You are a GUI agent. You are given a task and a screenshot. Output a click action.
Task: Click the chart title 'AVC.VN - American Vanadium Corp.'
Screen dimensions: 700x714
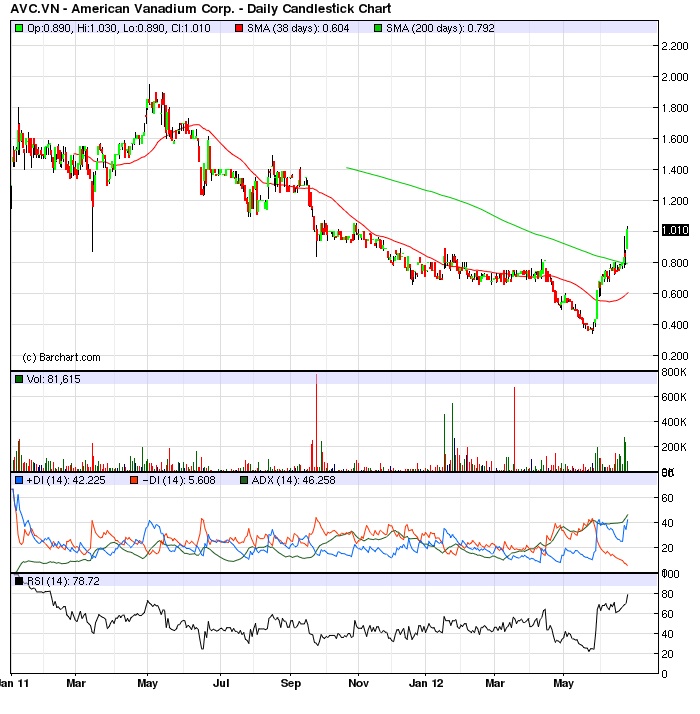[x=122, y=9]
